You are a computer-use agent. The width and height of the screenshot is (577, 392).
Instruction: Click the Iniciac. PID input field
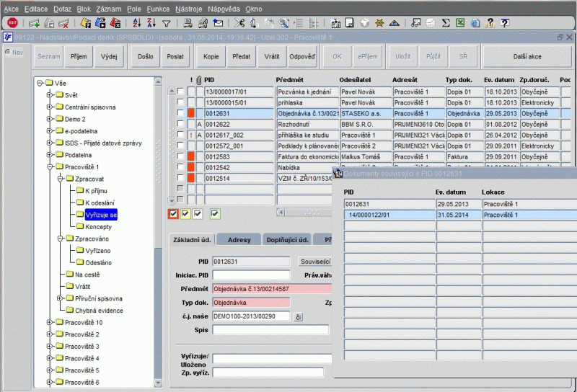251,275
